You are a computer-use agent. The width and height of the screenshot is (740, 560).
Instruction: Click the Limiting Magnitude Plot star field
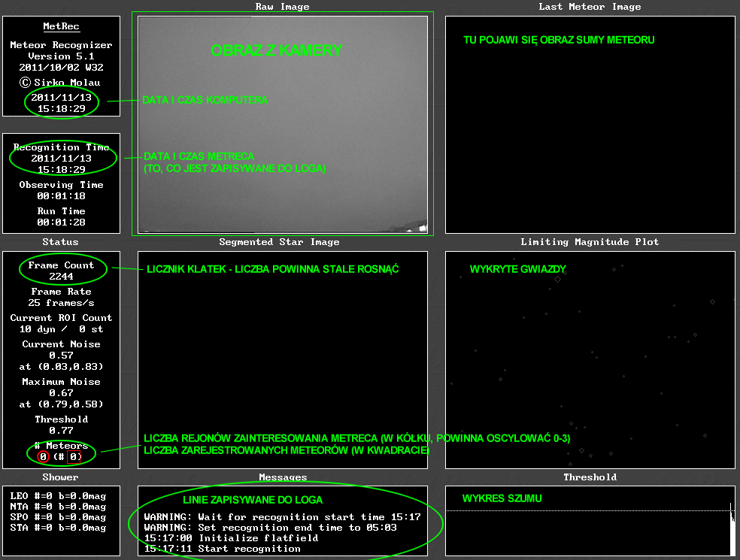(x=590, y=359)
